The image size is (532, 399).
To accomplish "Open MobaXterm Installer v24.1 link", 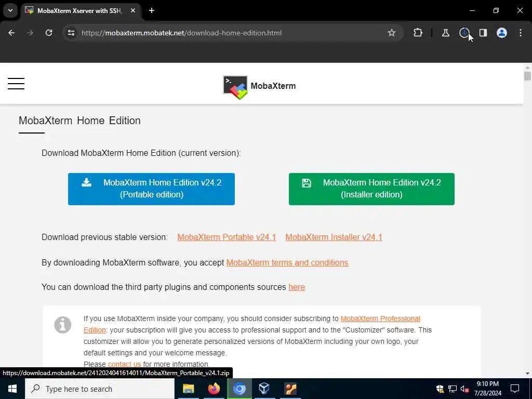I will click(334, 237).
